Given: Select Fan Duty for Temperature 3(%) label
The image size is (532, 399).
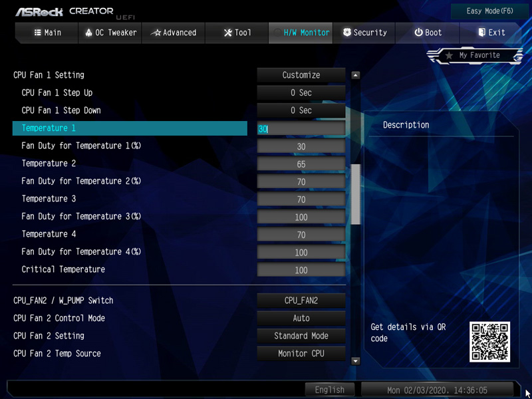Looking at the screenshot, I should (81, 217).
